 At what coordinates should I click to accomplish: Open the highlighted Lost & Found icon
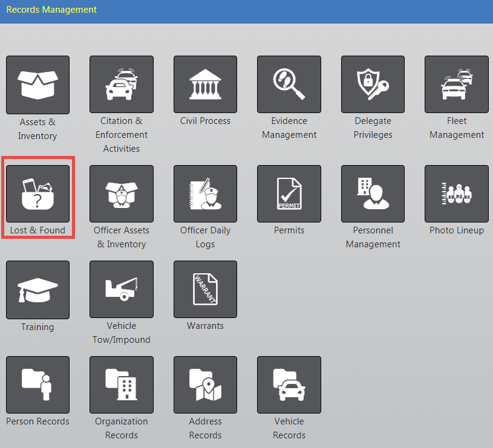tap(38, 194)
